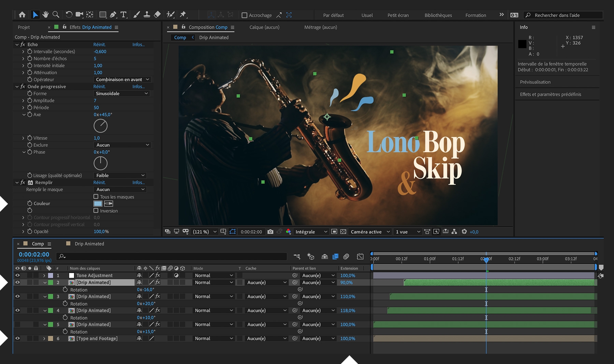Select the Puppet Pin tool

[183, 15]
